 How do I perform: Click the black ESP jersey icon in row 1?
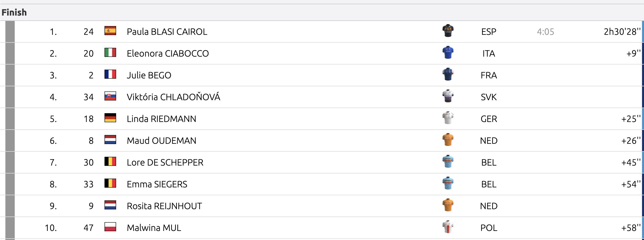click(448, 31)
